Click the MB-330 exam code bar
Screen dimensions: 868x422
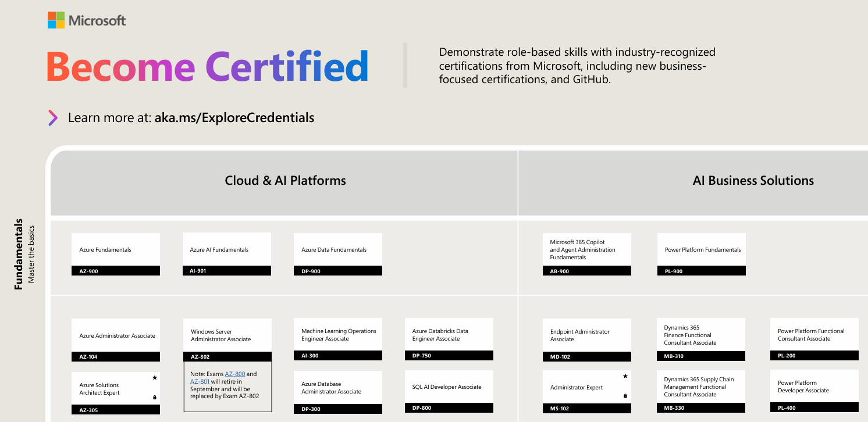point(701,409)
